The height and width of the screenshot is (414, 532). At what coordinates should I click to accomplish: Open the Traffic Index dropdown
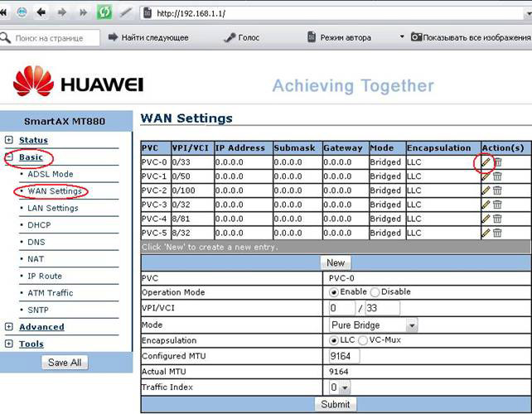340,388
